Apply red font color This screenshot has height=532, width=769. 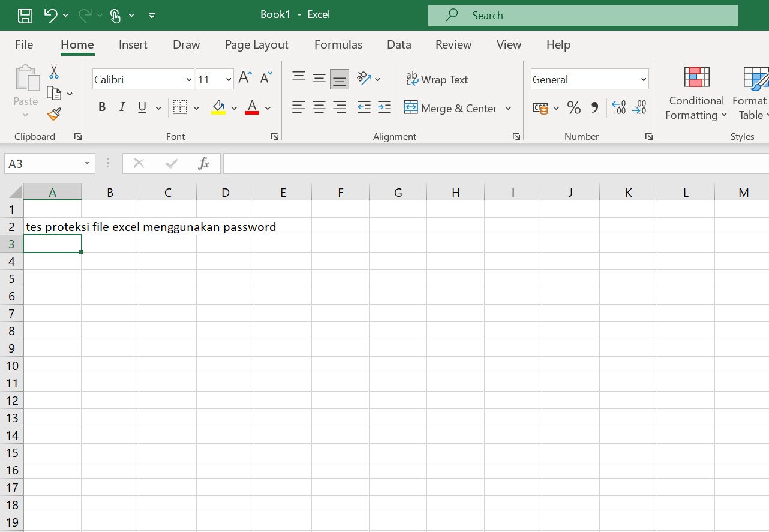[x=252, y=107]
